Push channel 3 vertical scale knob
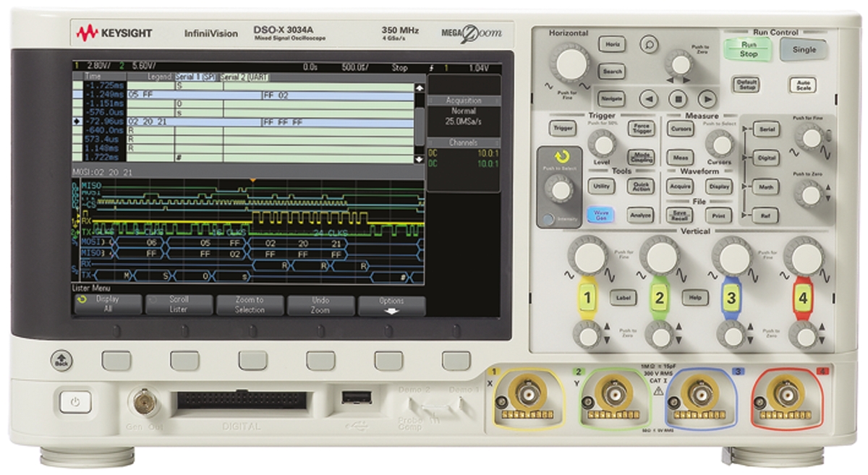This screenshot has width=868, height=475. coord(731,254)
